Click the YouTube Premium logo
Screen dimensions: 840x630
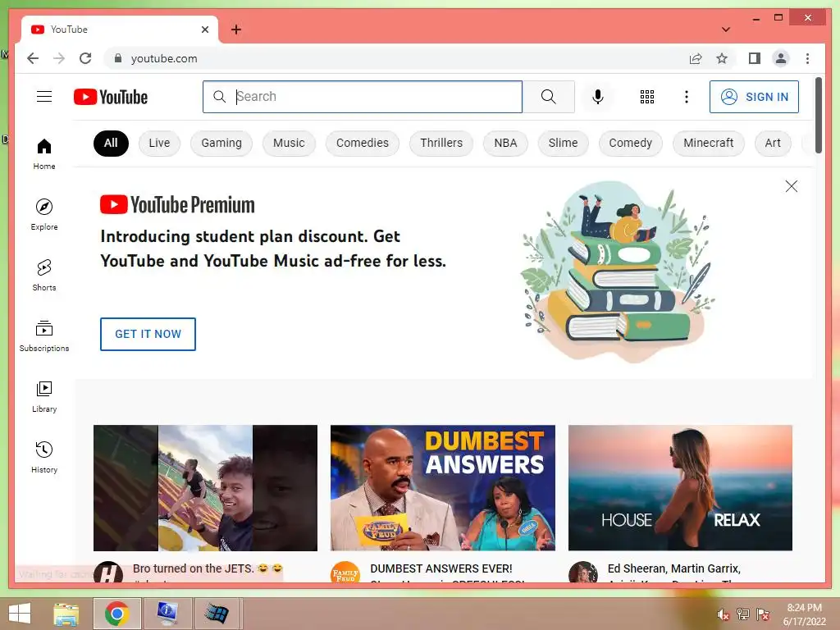coord(177,204)
